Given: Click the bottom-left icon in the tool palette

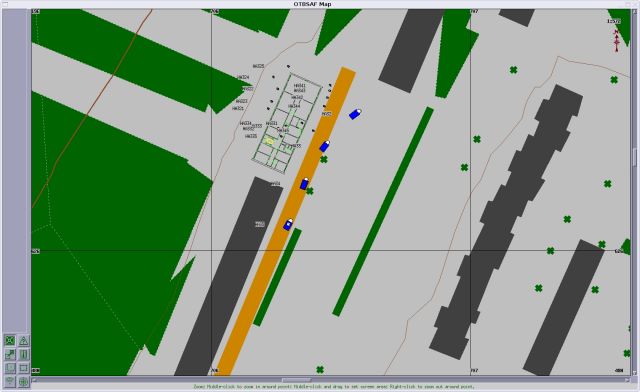Looking at the screenshot, I should [x=10, y=382].
